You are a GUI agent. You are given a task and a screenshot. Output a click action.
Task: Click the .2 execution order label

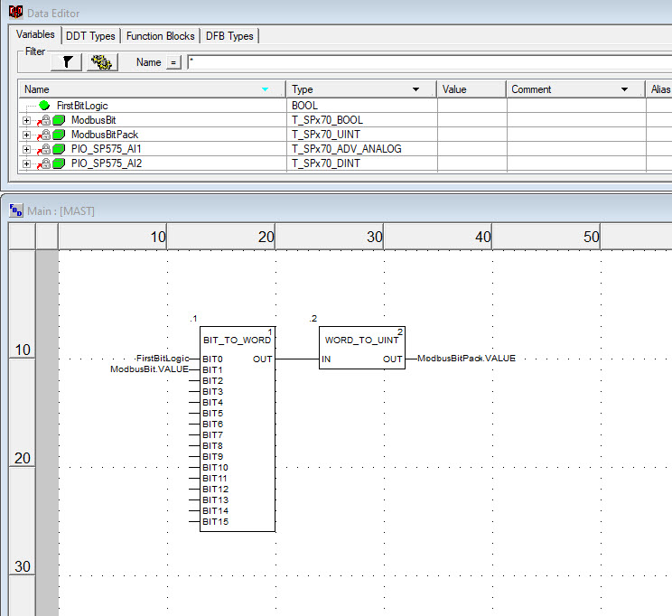point(313,319)
